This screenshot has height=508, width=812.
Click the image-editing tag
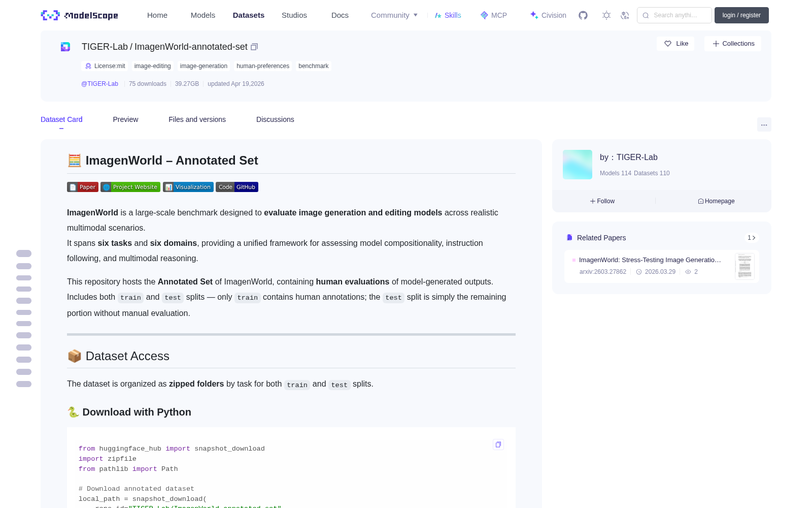point(152,66)
